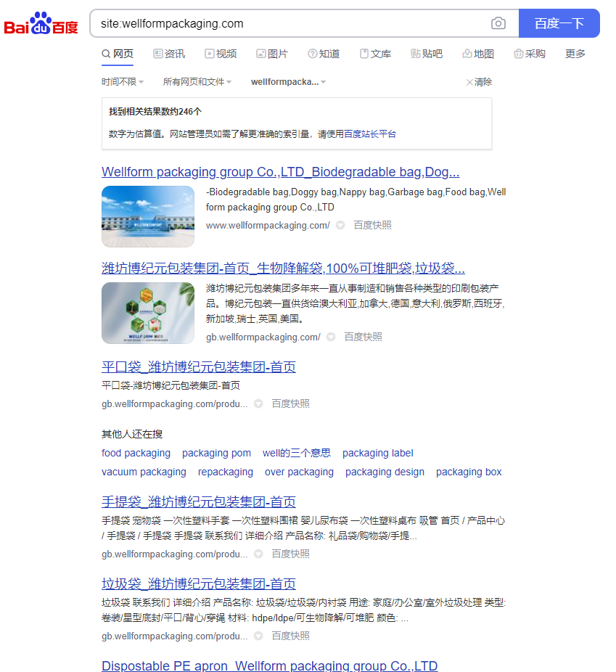Open 百度快照 for www.wellformpackaging.com

tap(372, 226)
